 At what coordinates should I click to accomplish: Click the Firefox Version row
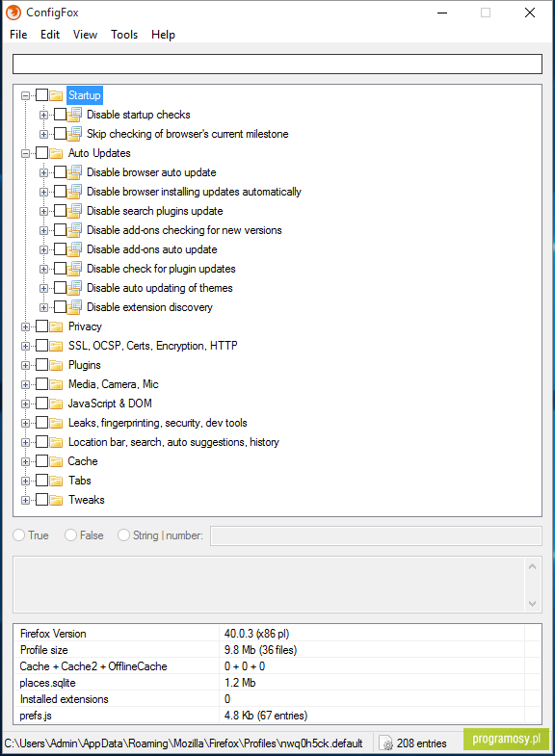point(277,634)
